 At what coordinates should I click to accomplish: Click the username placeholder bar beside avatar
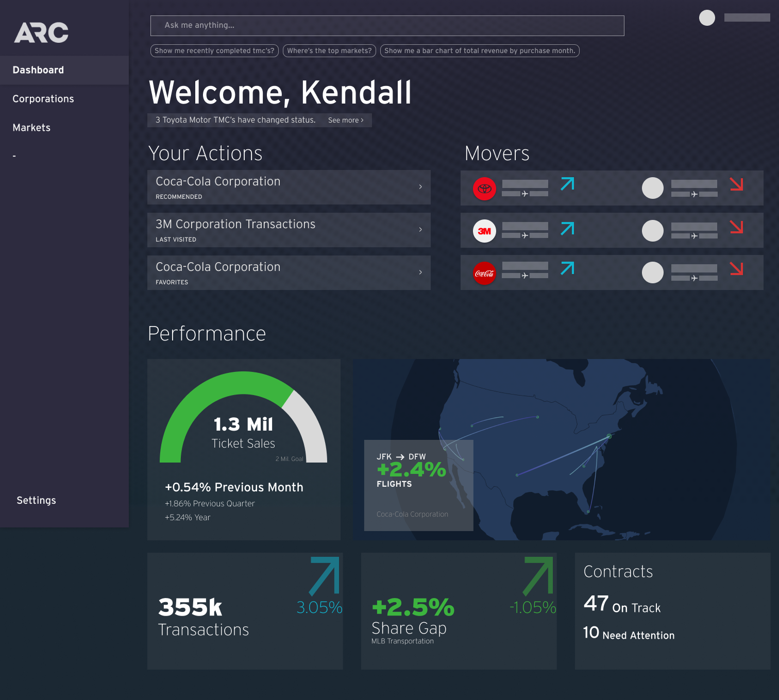point(747,18)
